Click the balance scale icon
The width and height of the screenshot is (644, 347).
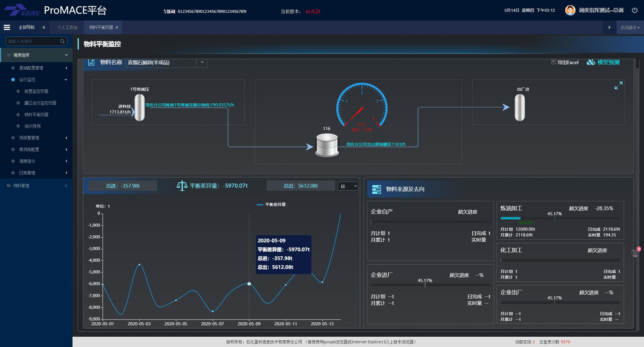coord(182,186)
